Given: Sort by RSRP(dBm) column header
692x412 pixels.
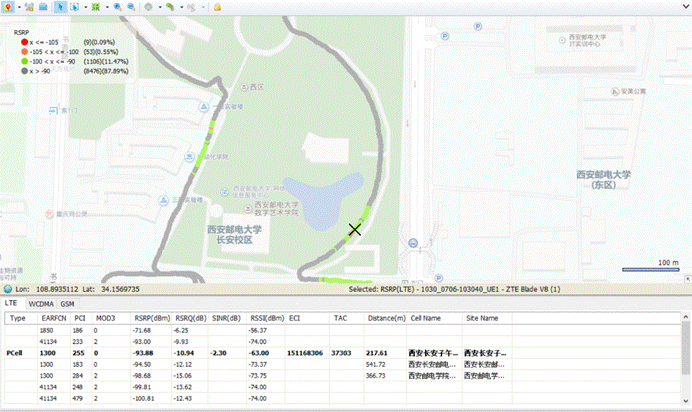Looking at the screenshot, I should click(152, 318).
